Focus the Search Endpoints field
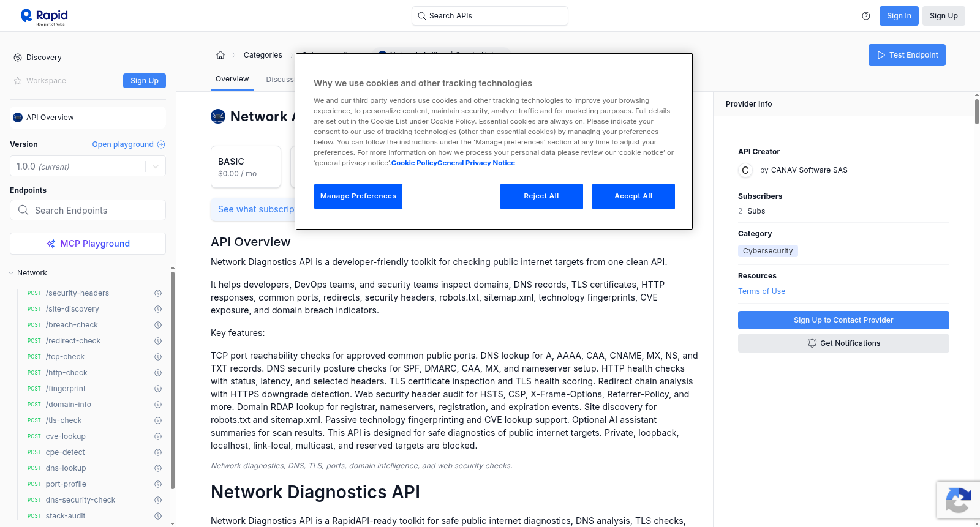This screenshot has height=527, width=980. [88, 210]
